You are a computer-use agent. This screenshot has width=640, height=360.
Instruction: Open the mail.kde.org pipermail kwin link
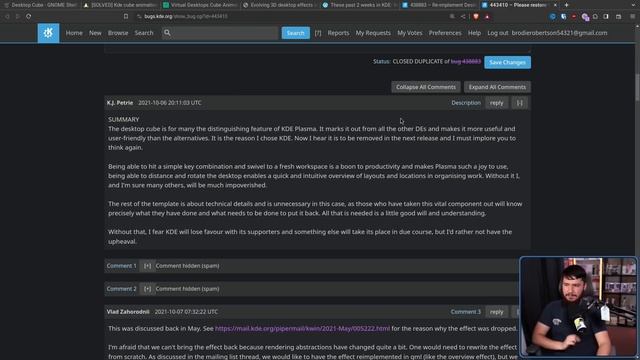click(x=302, y=329)
